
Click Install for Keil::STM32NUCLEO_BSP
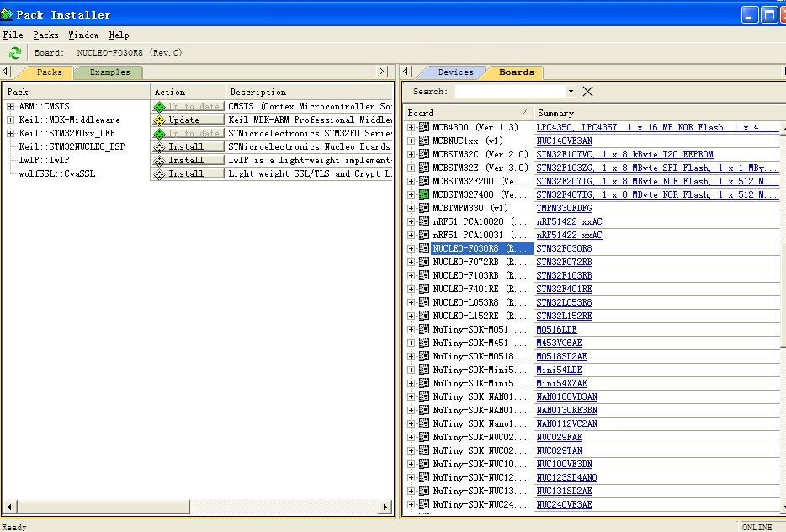pyautogui.click(x=188, y=147)
